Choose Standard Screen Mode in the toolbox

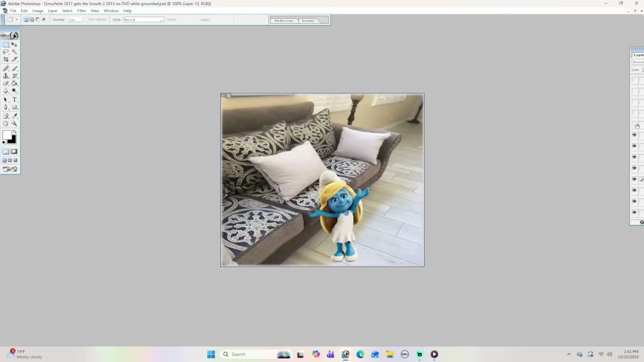click(5, 160)
